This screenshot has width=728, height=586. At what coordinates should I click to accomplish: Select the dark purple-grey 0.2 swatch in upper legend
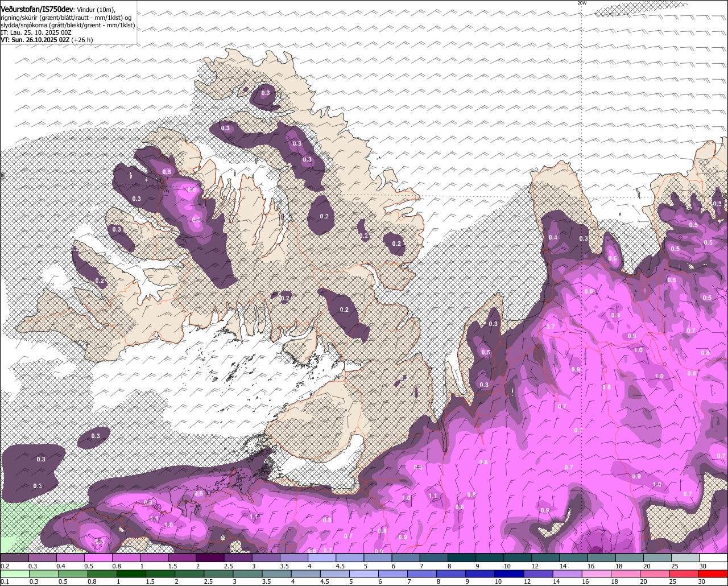coord(14,558)
